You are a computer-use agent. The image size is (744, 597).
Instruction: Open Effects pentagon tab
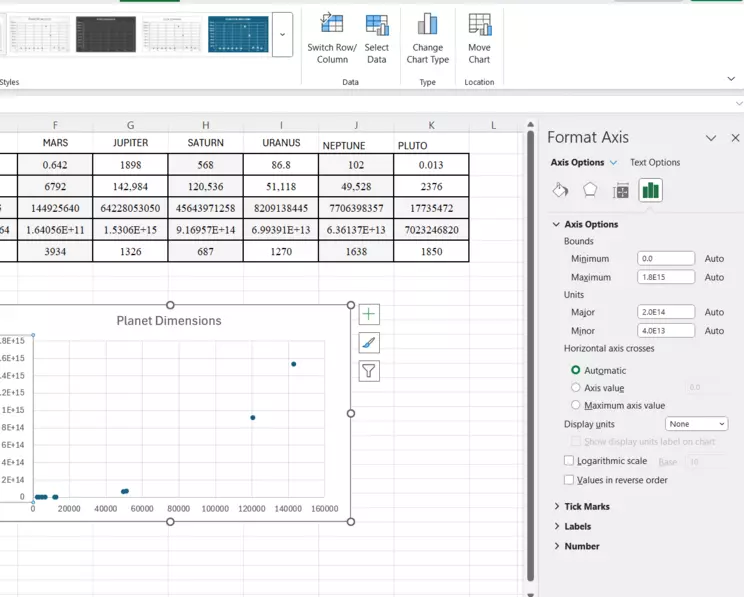[590, 190]
